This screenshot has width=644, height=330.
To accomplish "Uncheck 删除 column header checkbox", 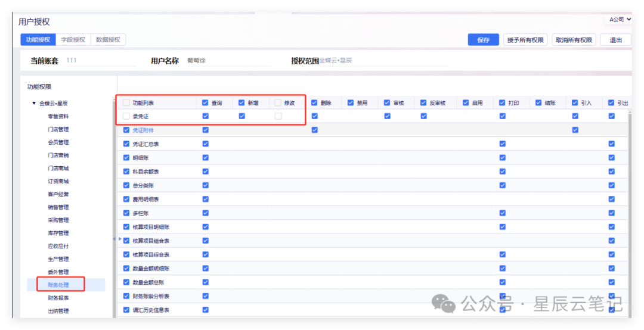I will tap(314, 102).
